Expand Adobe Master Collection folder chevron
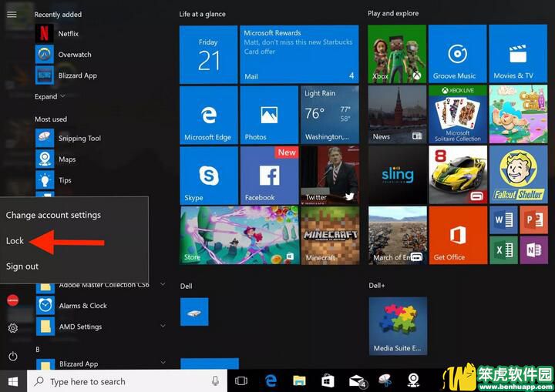Image resolution: width=555 pixels, height=392 pixels. tap(163, 284)
